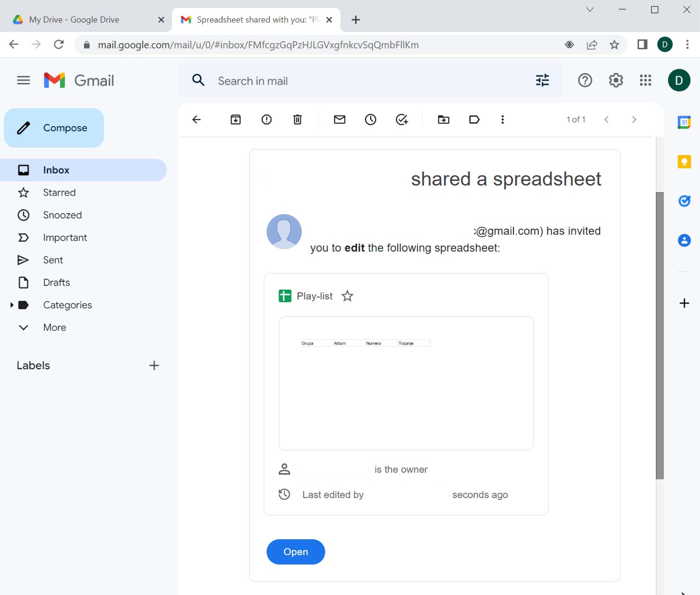Add email to Tasks
Viewport: 700px width, 595px height.
(401, 119)
